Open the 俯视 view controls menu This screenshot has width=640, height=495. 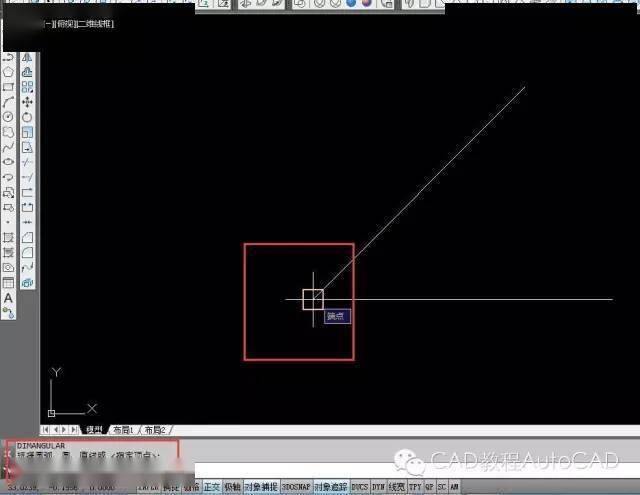(x=66, y=24)
